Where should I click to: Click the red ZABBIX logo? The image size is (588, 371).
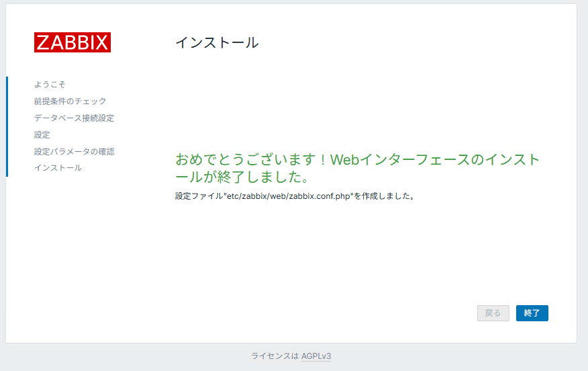(72, 42)
